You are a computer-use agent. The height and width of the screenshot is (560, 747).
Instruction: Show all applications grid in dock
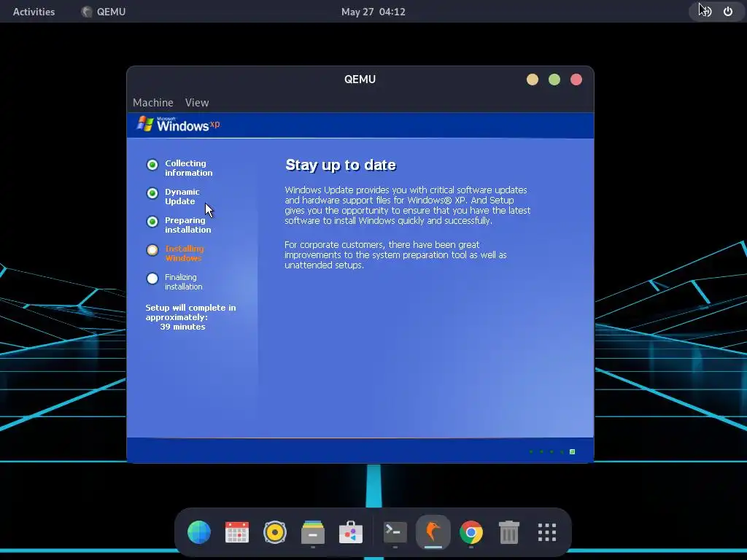[547, 532]
